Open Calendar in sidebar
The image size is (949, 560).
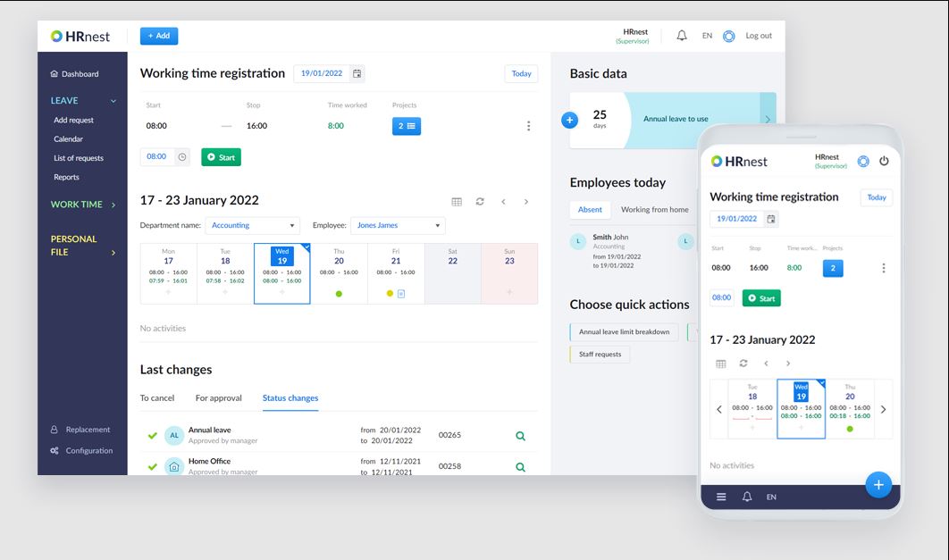(69, 138)
